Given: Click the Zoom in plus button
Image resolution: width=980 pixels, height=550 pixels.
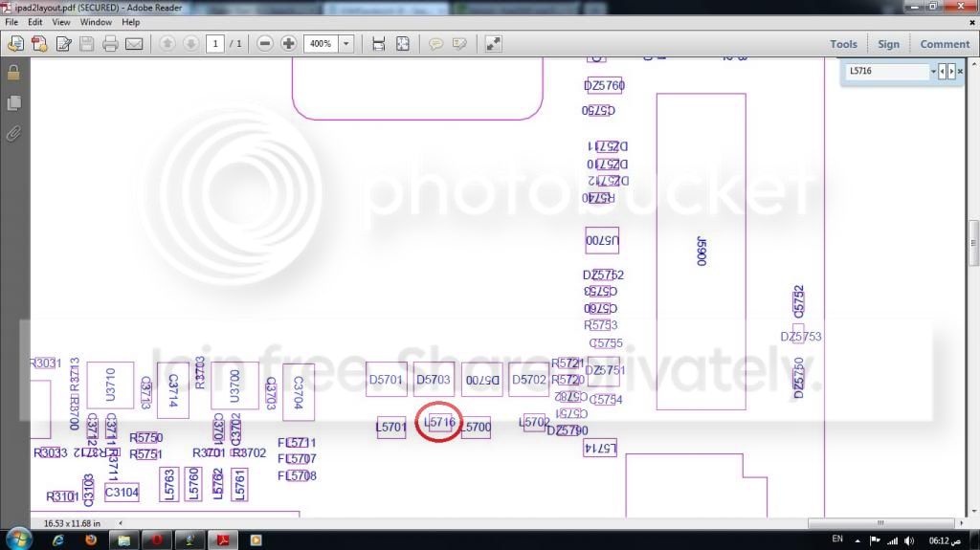Looking at the screenshot, I should 288,44.
